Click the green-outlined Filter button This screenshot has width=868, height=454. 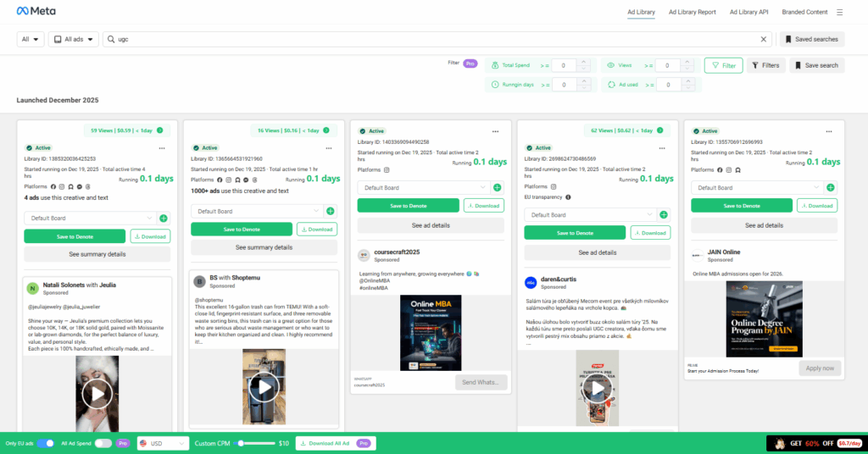tap(724, 65)
